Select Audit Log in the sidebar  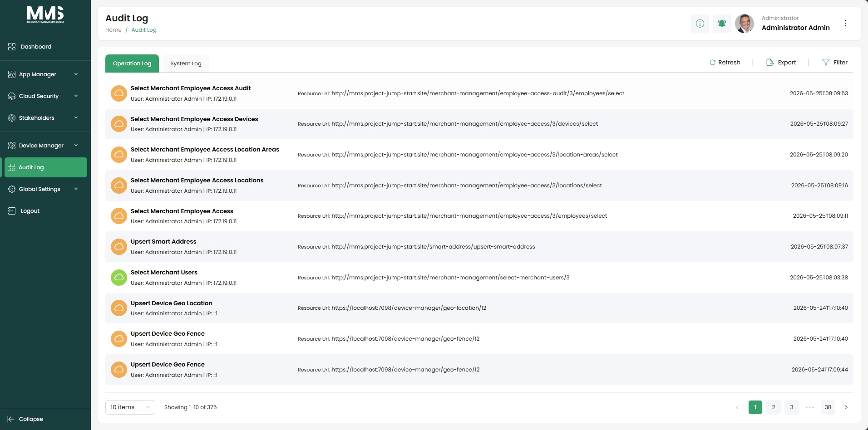(x=45, y=167)
